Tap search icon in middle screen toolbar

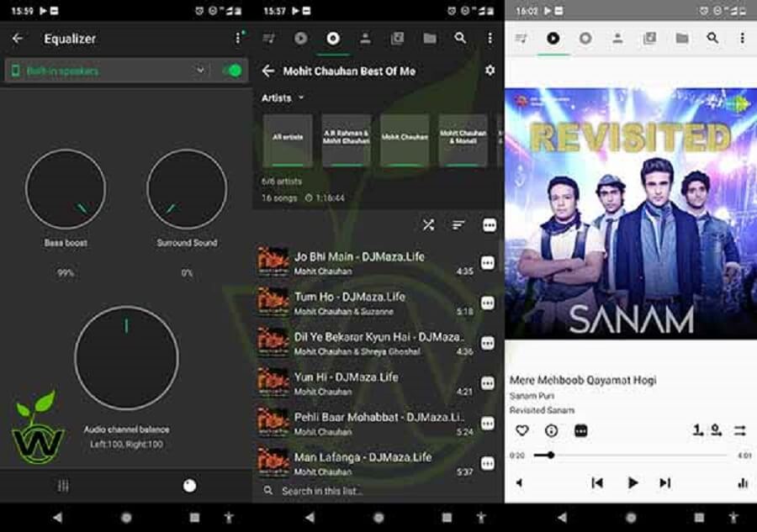point(461,38)
